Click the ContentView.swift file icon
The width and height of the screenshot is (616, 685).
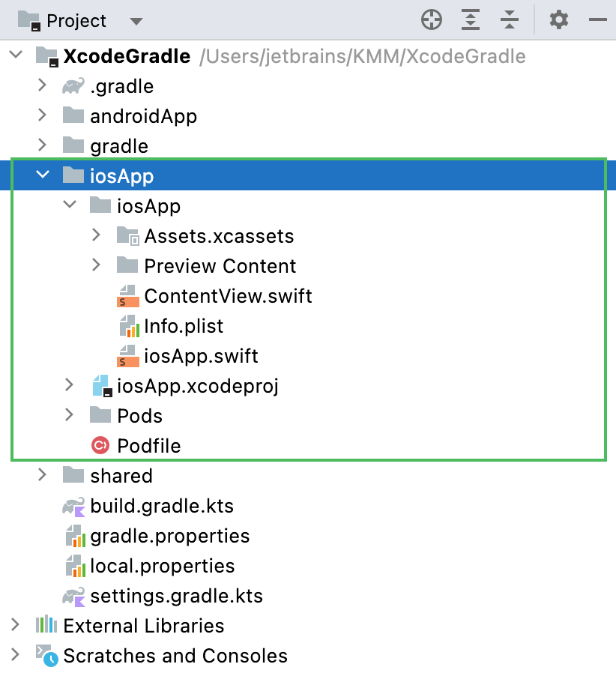pos(128,296)
